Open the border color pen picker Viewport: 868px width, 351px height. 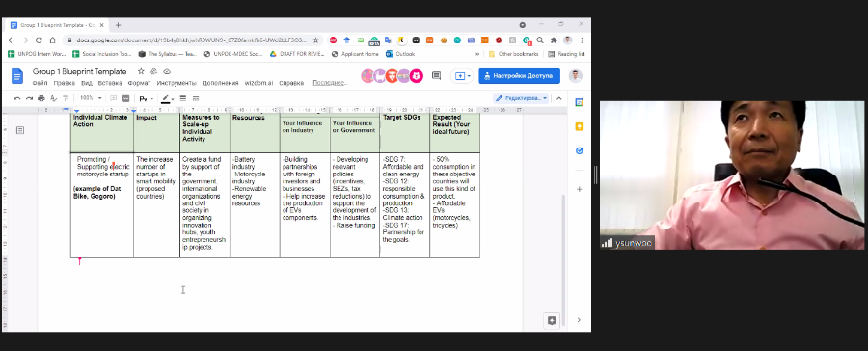coord(167,98)
